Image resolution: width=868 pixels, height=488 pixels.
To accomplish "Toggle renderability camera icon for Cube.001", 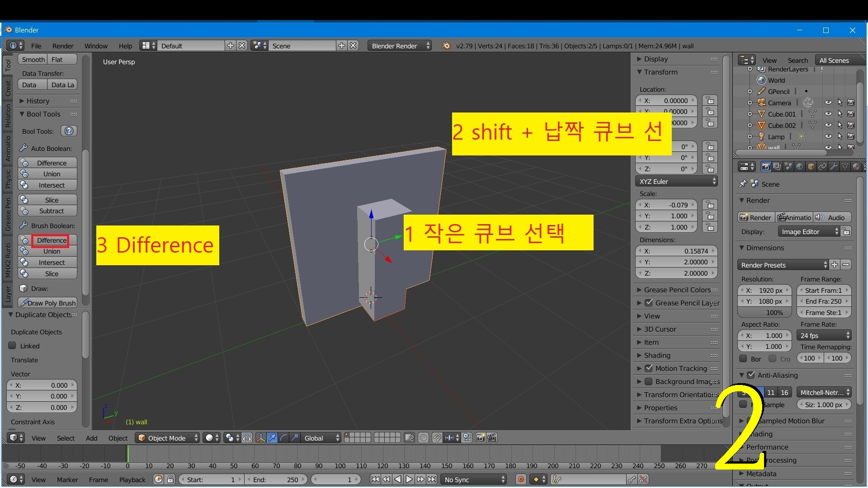I will tap(851, 114).
